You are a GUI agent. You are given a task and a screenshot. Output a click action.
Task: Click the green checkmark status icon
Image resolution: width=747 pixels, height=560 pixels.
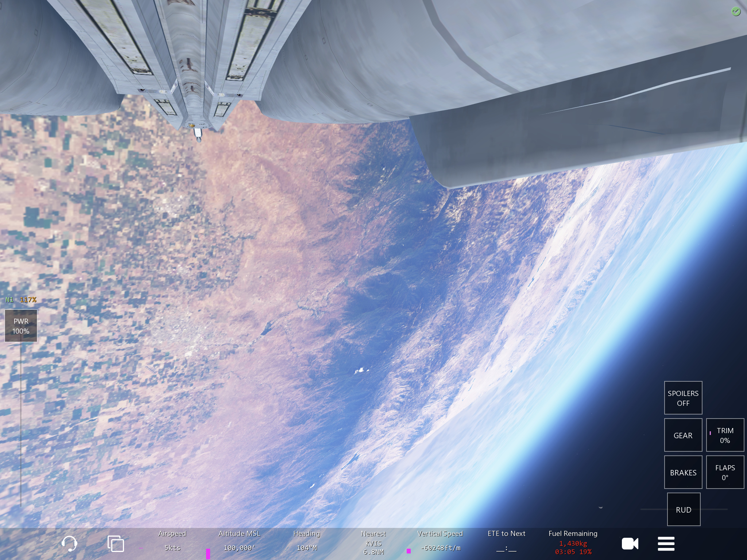tap(736, 12)
